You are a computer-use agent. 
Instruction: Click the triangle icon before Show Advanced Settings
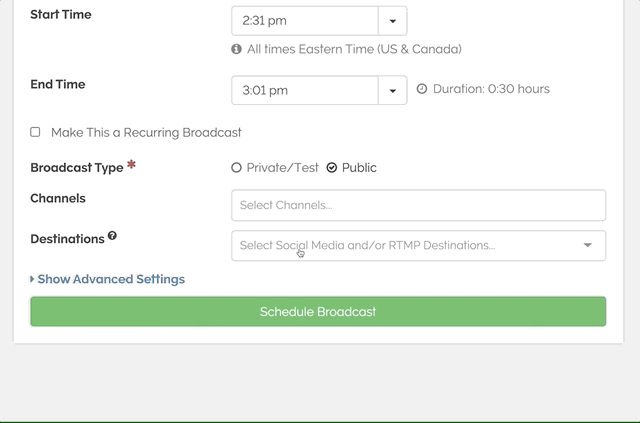pos(32,280)
